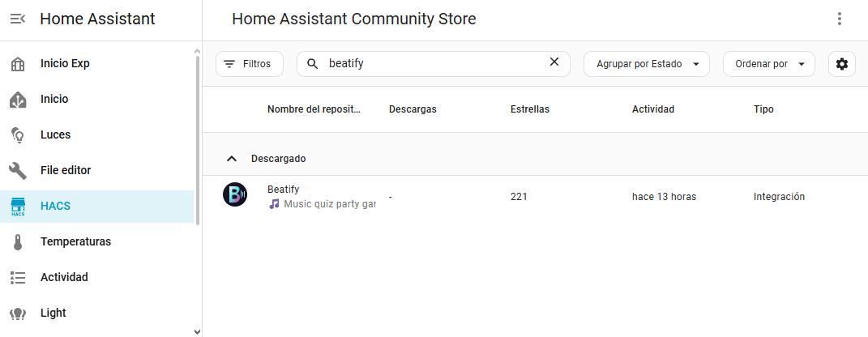Viewport: 868px width, 337px height.
Task: Click the sidebar scrollbar thumb
Action: coord(198,139)
